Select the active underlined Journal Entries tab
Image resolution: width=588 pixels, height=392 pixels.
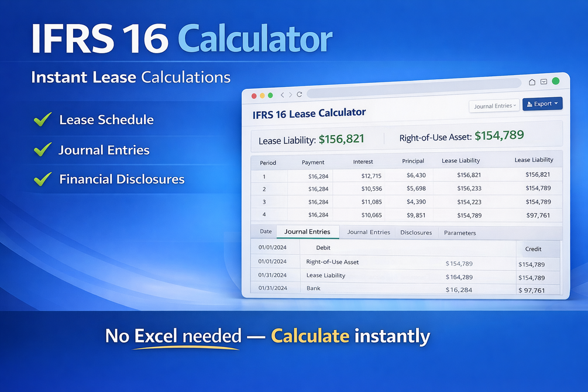(x=308, y=232)
